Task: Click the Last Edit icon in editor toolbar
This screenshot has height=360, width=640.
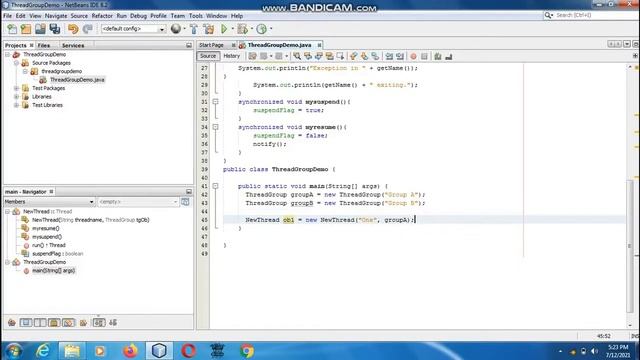Action: click(x=252, y=56)
